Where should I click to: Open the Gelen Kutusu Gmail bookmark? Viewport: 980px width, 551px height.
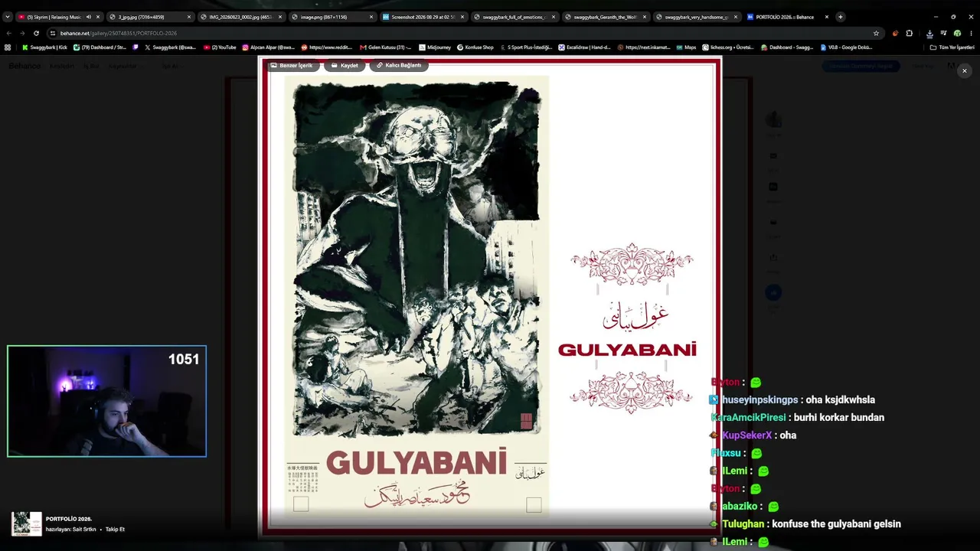point(386,47)
